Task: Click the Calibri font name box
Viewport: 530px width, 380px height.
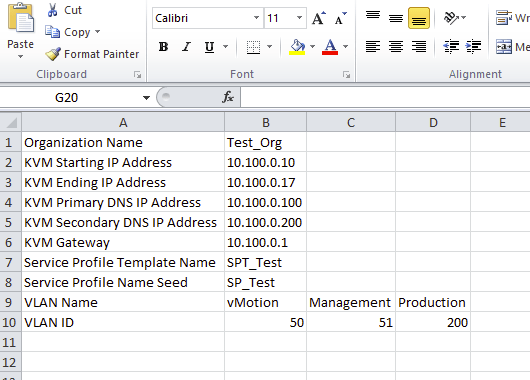Action: [x=202, y=18]
